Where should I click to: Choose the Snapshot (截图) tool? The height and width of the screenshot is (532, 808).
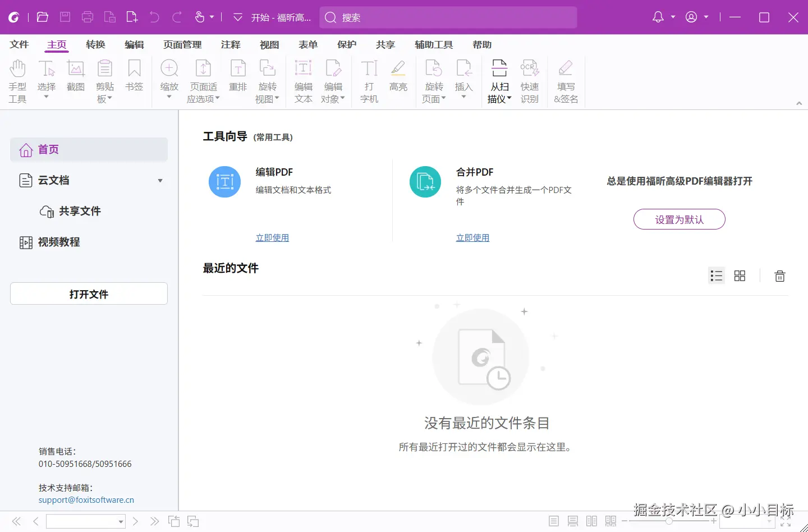[x=76, y=76]
